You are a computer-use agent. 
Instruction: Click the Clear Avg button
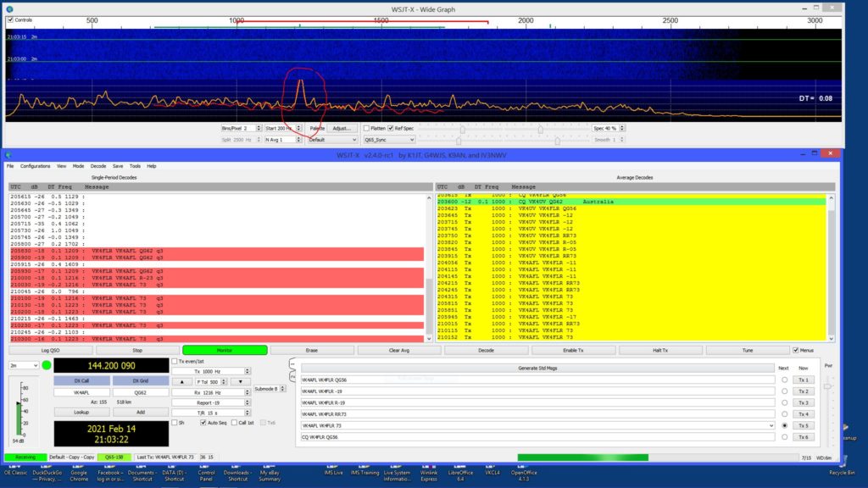pos(399,350)
